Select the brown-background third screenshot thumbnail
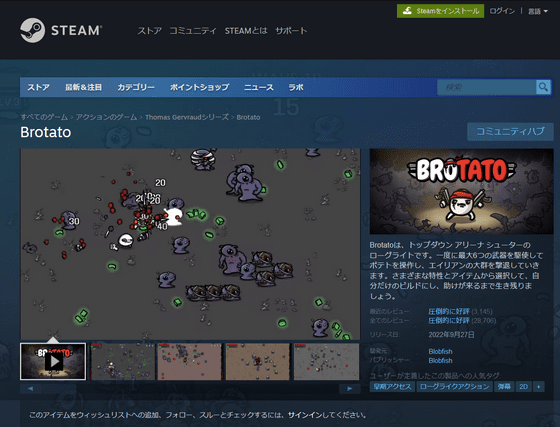560x427 pixels. click(x=189, y=361)
